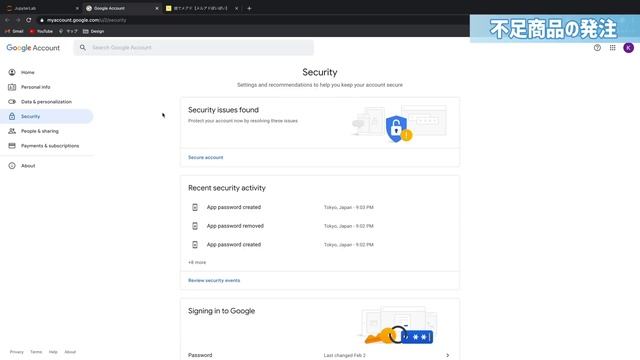The width and height of the screenshot is (640, 360).
Task: Open the People & sharing icon
Action: pos(12,131)
